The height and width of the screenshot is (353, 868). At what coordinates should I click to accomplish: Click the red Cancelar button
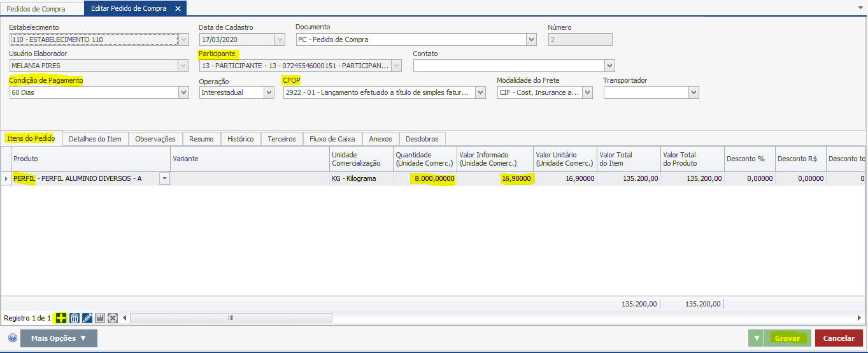839,338
